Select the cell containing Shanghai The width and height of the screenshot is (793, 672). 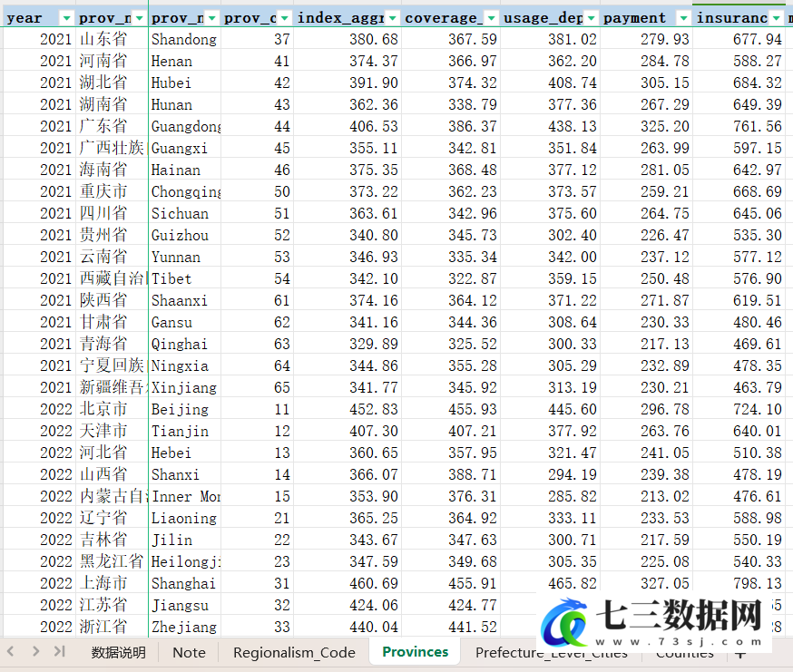[x=184, y=582]
